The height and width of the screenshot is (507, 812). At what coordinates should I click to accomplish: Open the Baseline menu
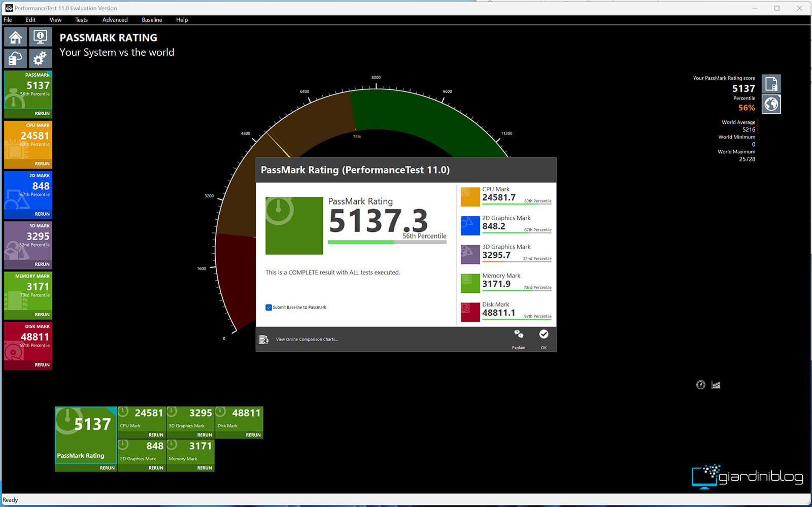[x=152, y=20]
